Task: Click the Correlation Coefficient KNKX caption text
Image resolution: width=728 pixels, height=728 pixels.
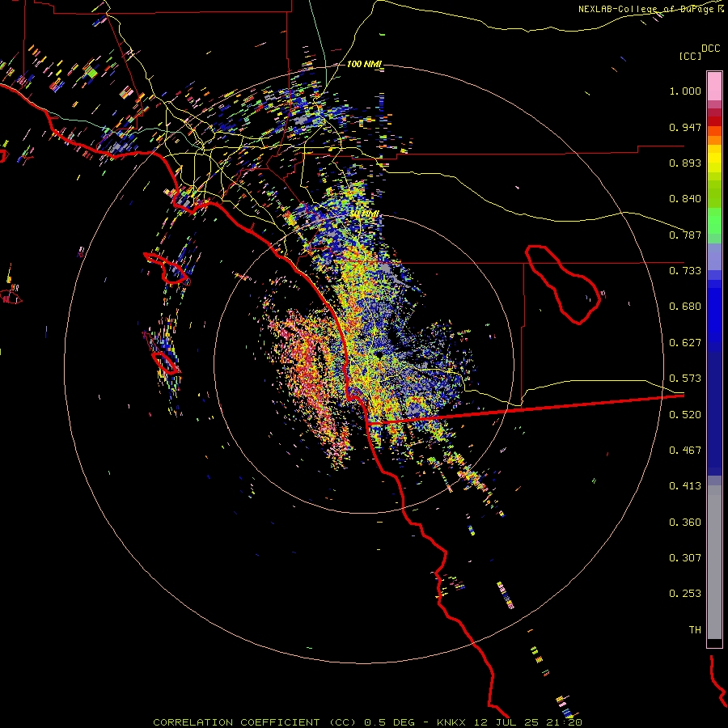Action: pos(367,722)
